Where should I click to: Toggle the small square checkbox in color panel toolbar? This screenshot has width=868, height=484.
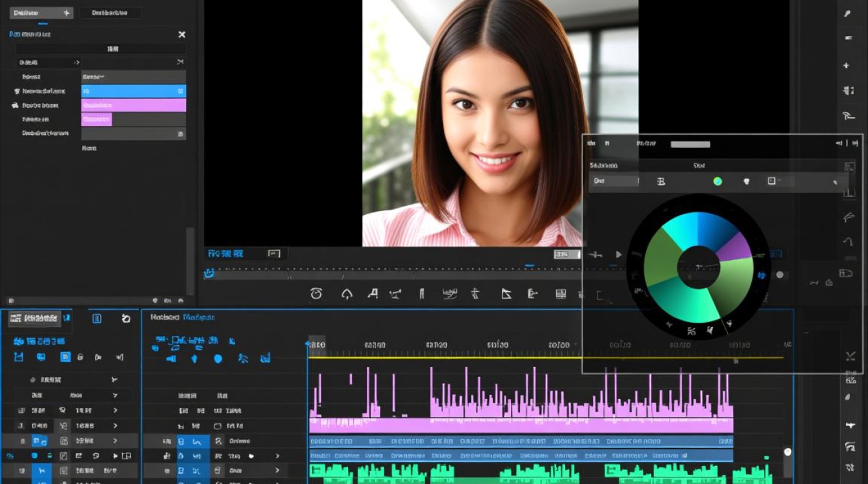click(x=771, y=181)
